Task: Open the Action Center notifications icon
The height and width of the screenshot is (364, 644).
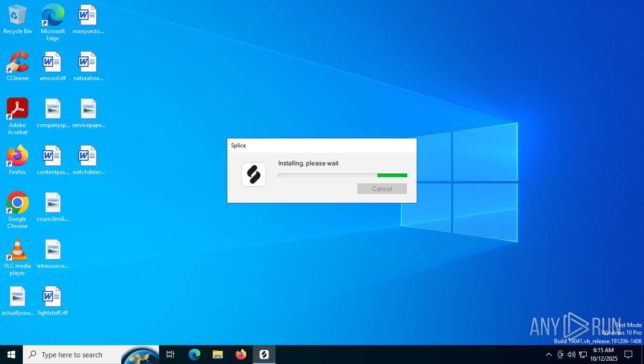Action: click(x=628, y=355)
